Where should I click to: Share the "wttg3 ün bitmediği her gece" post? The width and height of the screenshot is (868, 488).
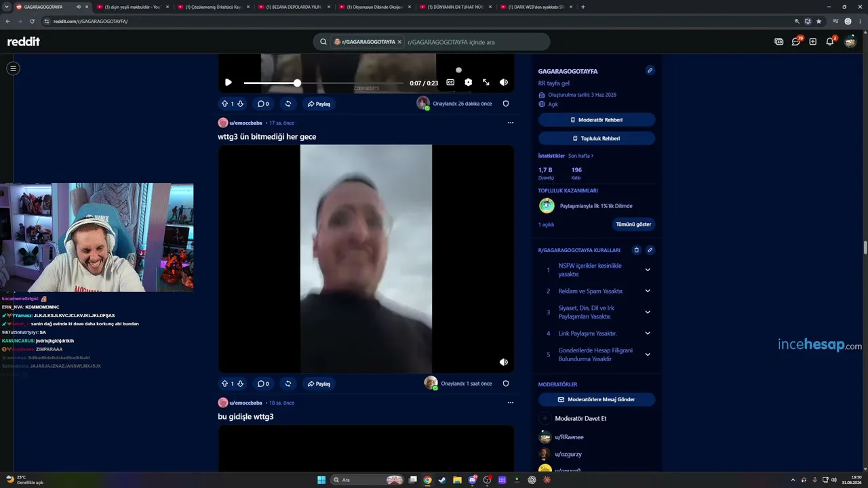(319, 384)
